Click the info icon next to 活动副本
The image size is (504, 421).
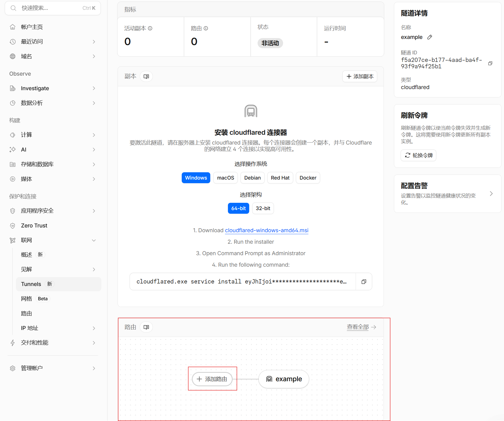pos(150,28)
